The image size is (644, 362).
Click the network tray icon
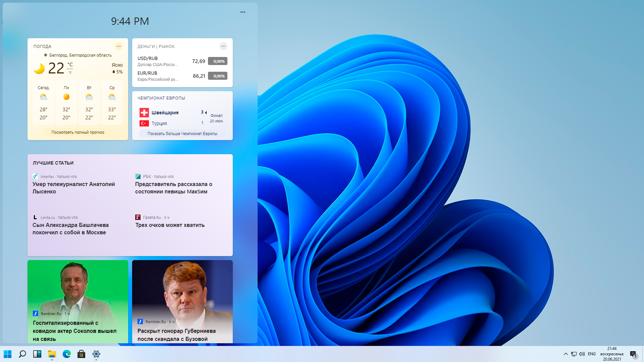[574, 354]
